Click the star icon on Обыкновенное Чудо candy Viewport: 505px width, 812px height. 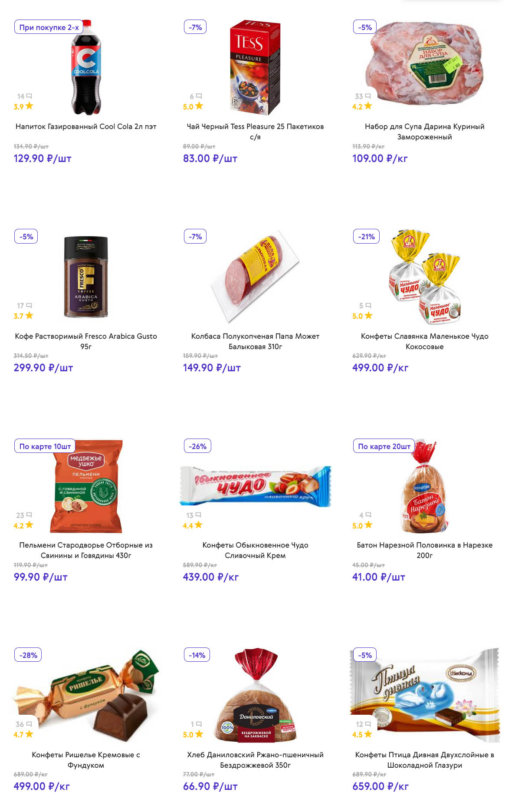click(198, 525)
